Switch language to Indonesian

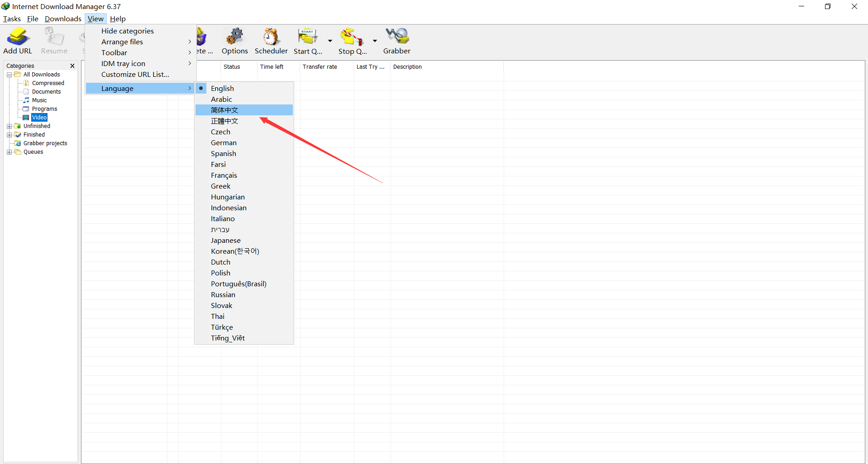[244, 208]
